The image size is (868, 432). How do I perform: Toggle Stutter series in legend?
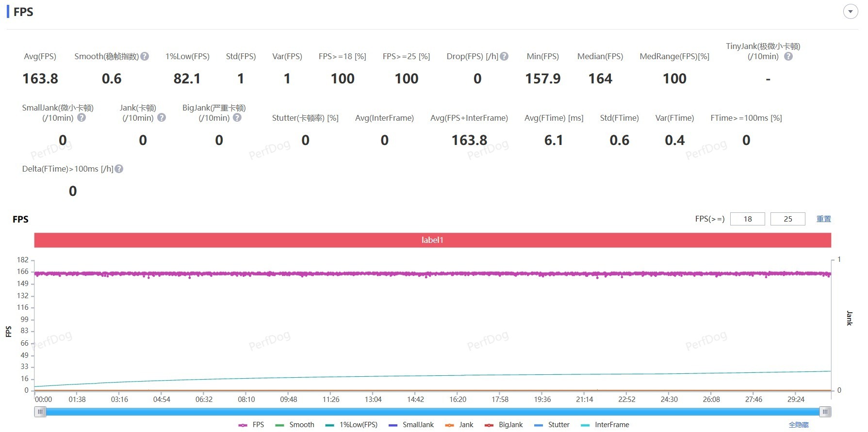point(552,425)
